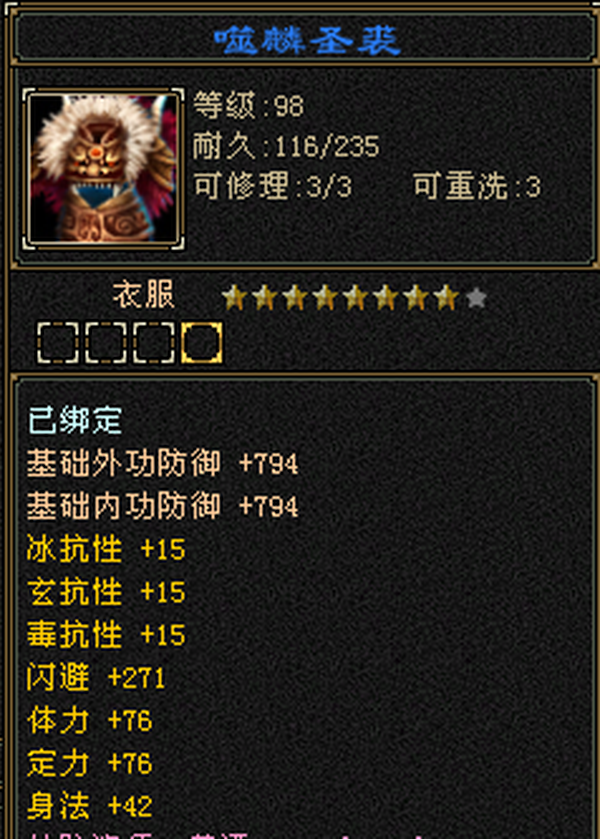Click the 可重洗:3 rewash count
The image size is (600, 839).
477,186
